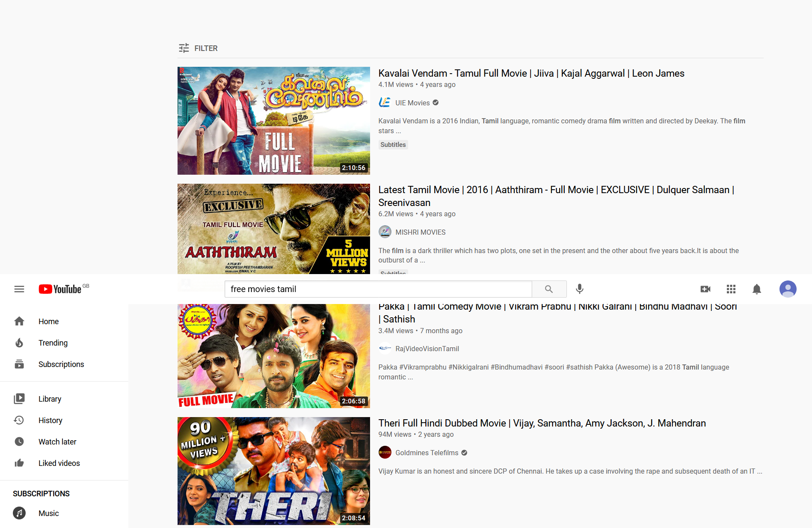Play the Theri thumbnail

pyautogui.click(x=274, y=471)
